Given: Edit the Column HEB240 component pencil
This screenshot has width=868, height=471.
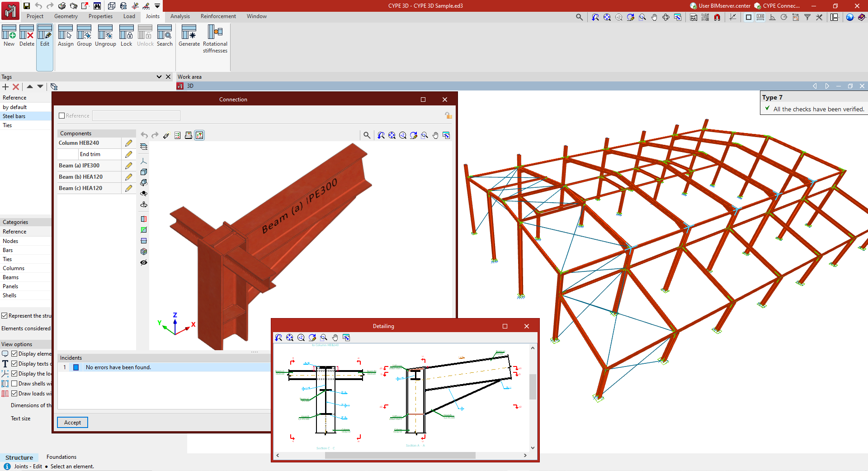Looking at the screenshot, I should point(129,143).
